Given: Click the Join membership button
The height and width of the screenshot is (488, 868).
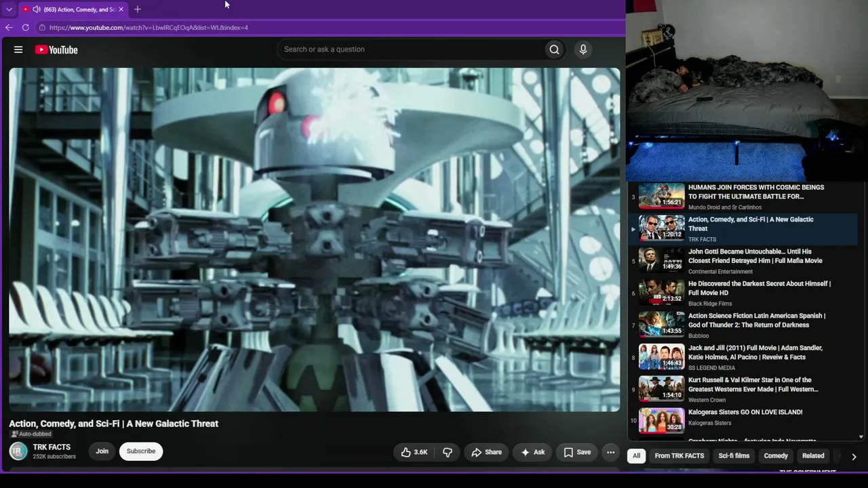Looking at the screenshot, I should pos(102,451).
